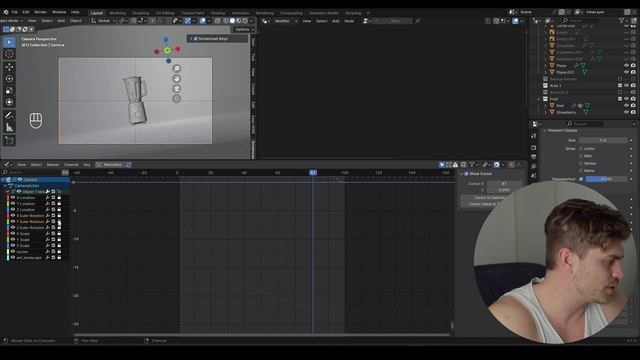Open the Render menu

point(40,12)
